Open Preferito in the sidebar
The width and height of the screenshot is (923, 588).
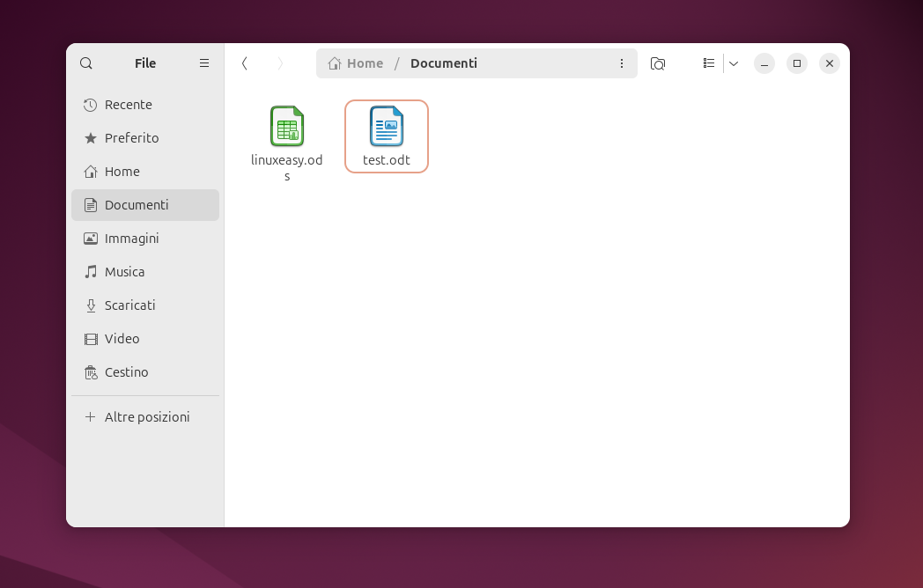pyautogui.click(x=145, y=138)
